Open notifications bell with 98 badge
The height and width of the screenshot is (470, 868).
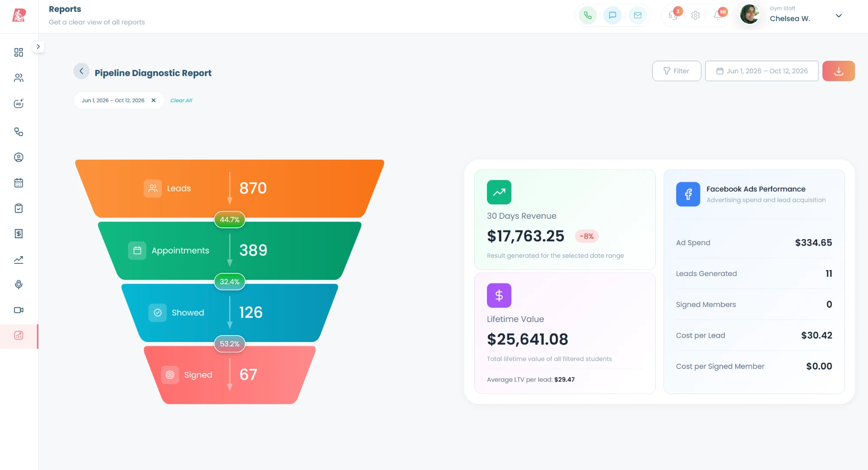[719, 15]
